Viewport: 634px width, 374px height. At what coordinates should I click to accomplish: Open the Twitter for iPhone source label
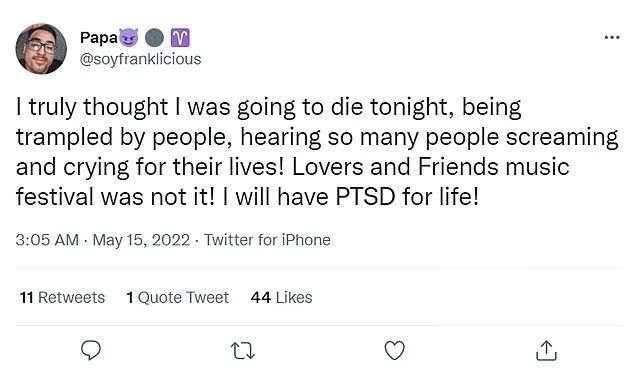pos(267,240)
